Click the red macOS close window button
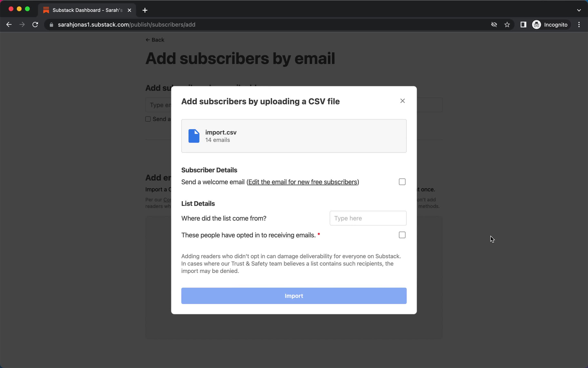 (11, 9)
